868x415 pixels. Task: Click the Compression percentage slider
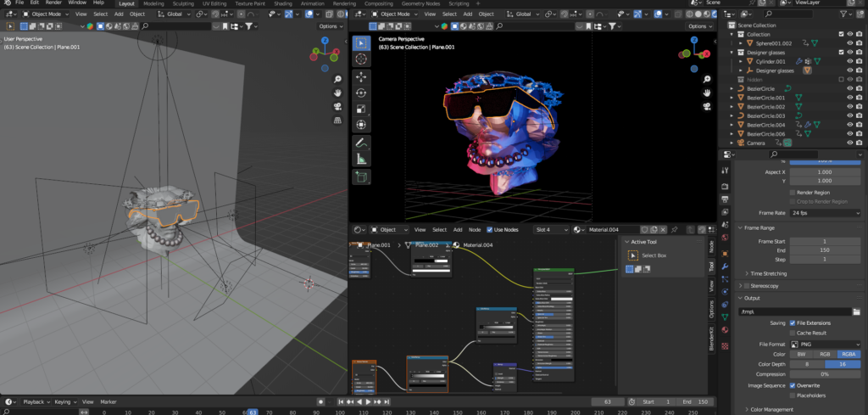pyautogui.click(x=824, y=374)
